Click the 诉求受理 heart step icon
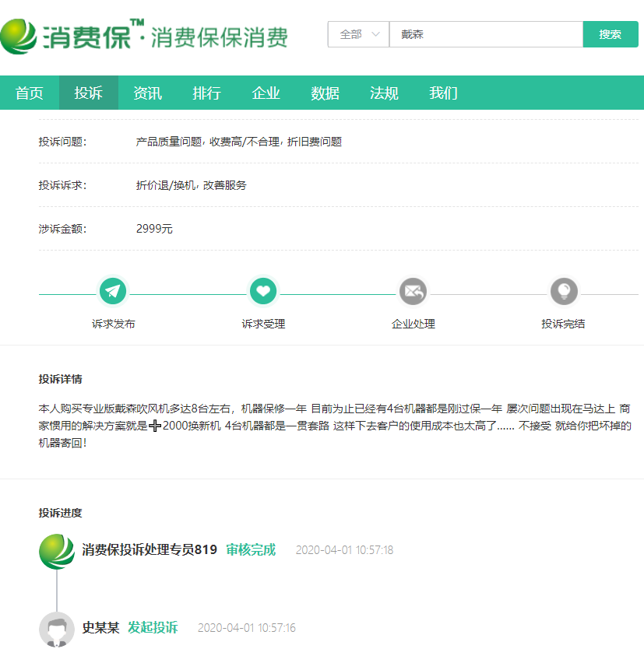This screenshot has height=656, width=644. pos(263,291)
